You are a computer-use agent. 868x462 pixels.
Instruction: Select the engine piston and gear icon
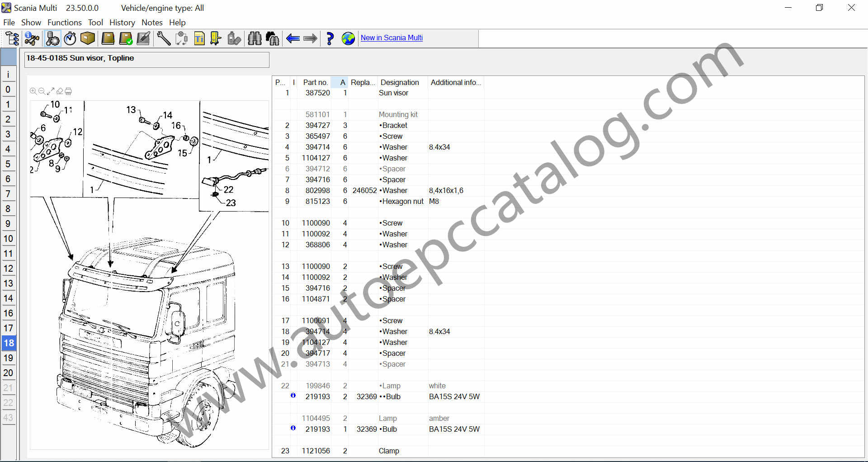click(52, 38)
